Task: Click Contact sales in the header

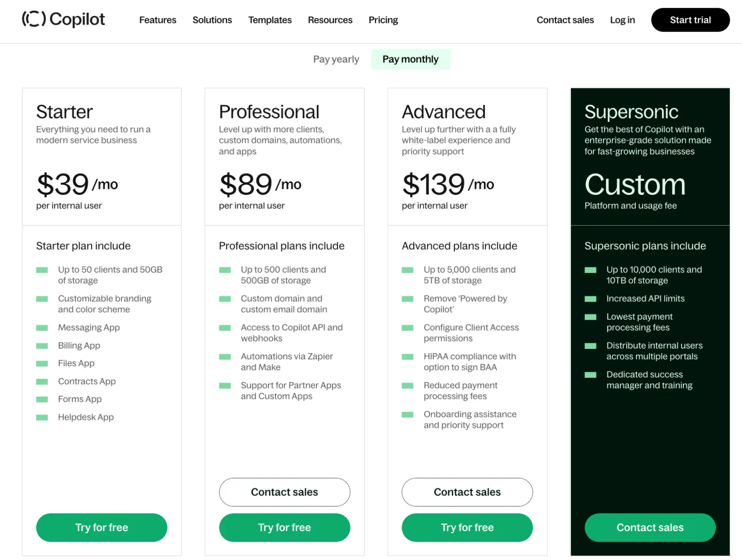Action: click(x=565, y=20)
